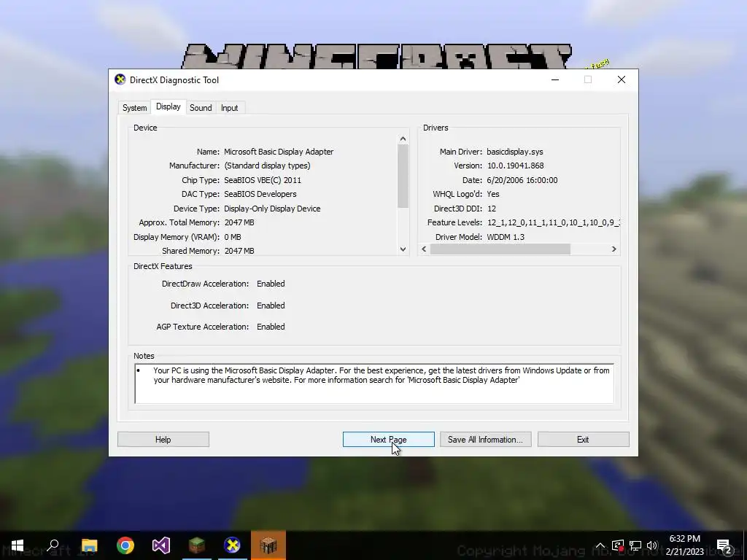The height and width of the screenshot is (560, 747).
Task: Open the notification center icon
Action: click(724, 545)
